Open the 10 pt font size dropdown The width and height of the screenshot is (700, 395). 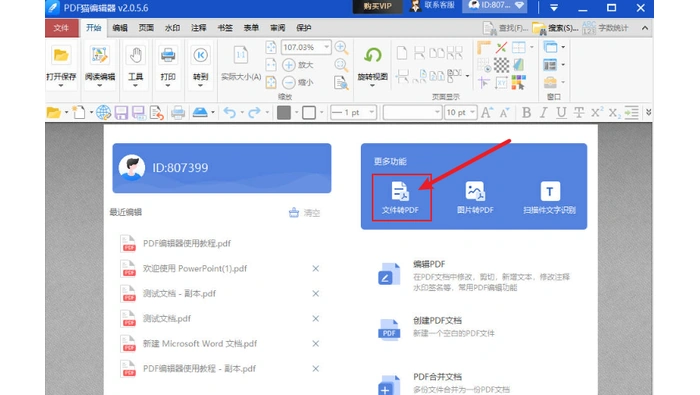[x=472, y=112]
